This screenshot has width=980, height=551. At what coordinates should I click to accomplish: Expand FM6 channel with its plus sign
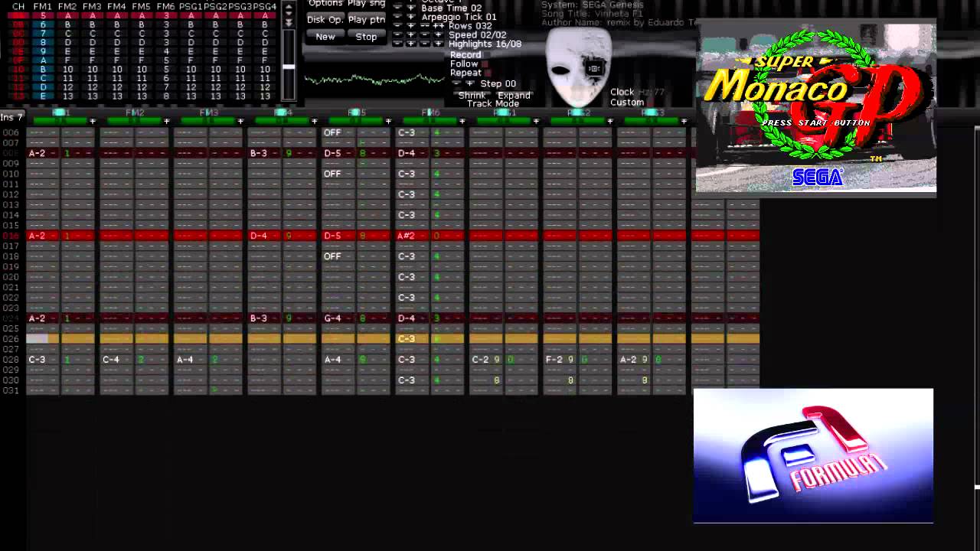[x=462, y=121]
